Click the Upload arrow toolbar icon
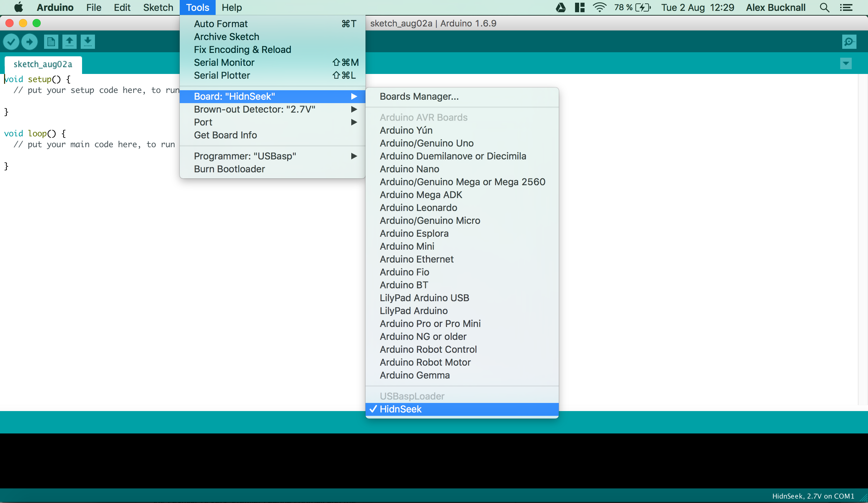 click(29, 42)
